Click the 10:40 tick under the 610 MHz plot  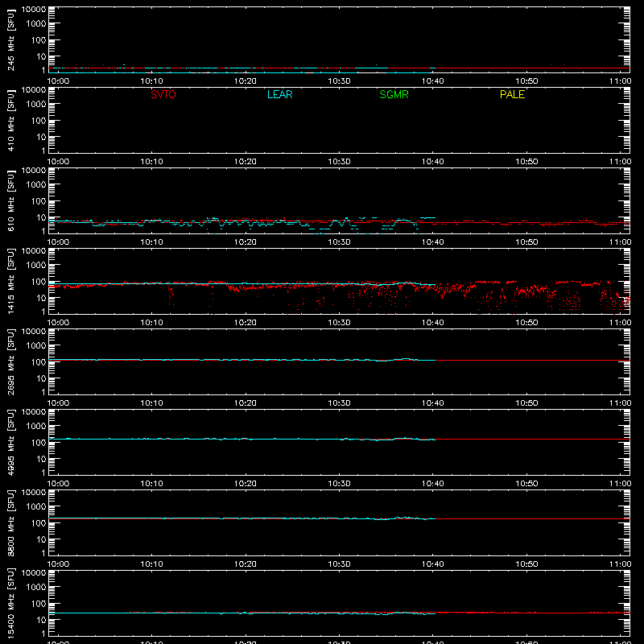[433, 242]
